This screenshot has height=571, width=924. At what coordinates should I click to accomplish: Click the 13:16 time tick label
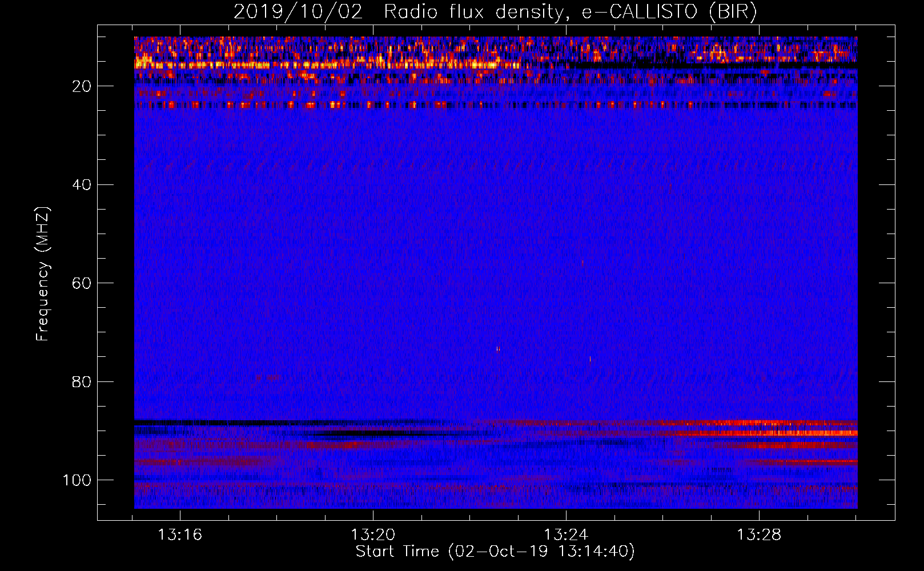[180, 535]
